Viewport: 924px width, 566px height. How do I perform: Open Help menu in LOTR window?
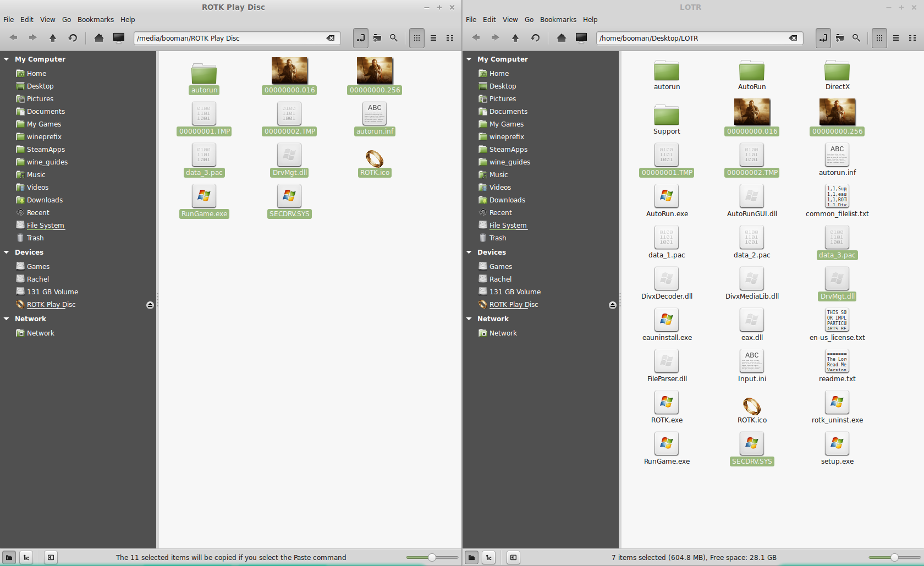coord(590,19)
